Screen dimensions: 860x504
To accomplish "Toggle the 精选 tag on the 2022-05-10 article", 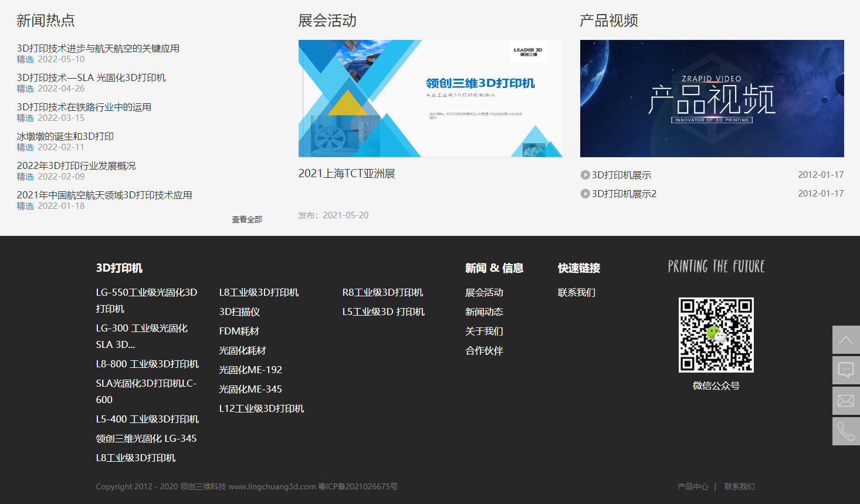I will pyautogui.click(x=25, y=59).
